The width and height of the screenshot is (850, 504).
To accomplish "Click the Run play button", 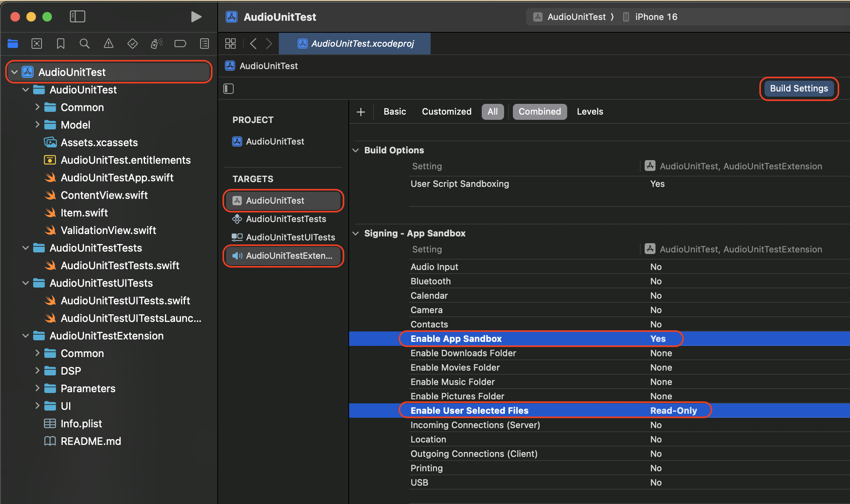I will coord(196,17).
